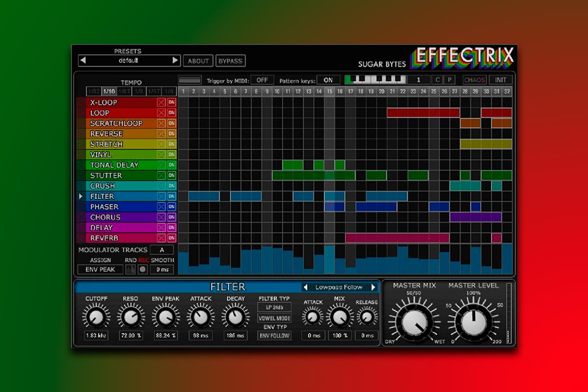Change the modulator track selector A
The image size is (588, 392).
tap(162, 250)
